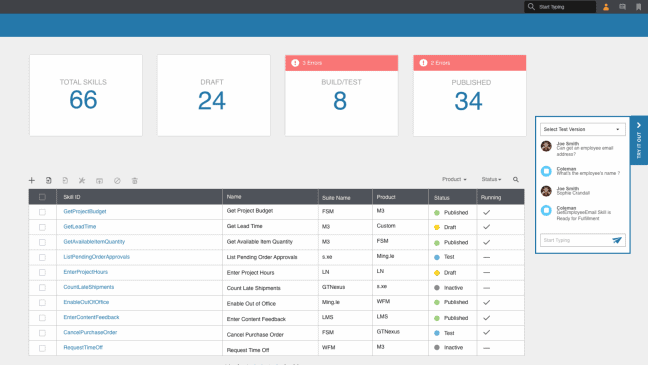
Task: Sort by the Skill ID column header
Action: [x=72, y=197]
